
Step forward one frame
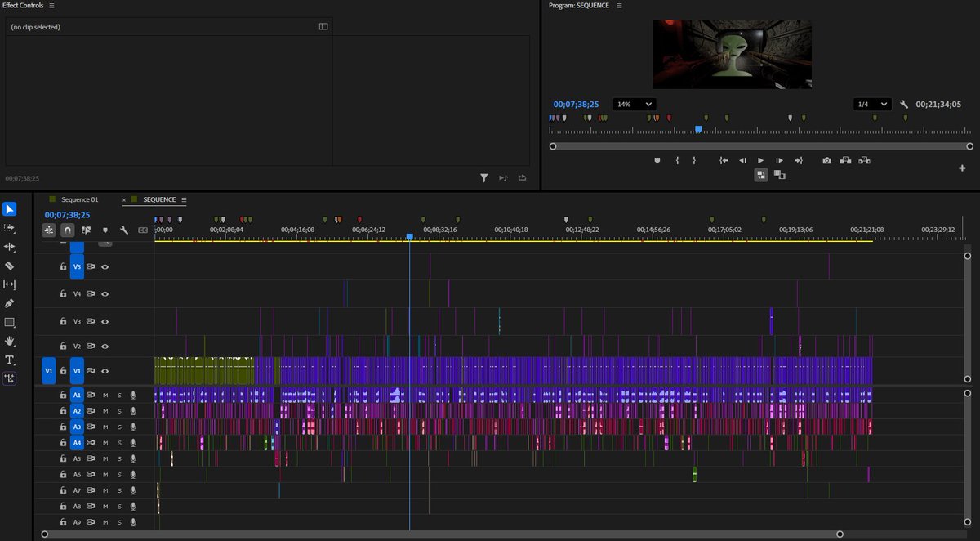click(x=779, y=160)
